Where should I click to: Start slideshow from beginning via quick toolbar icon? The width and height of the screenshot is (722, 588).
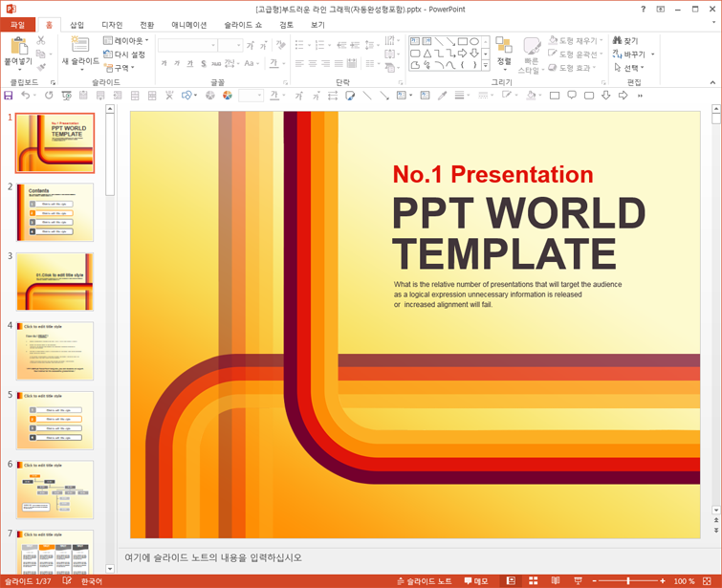point(66,96)
